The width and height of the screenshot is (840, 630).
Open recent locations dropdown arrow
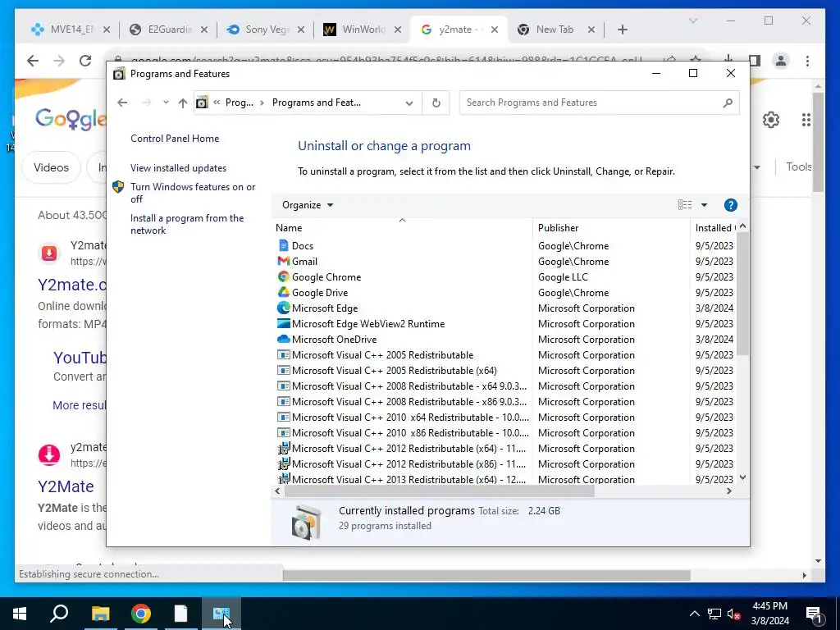click(166, 103)
